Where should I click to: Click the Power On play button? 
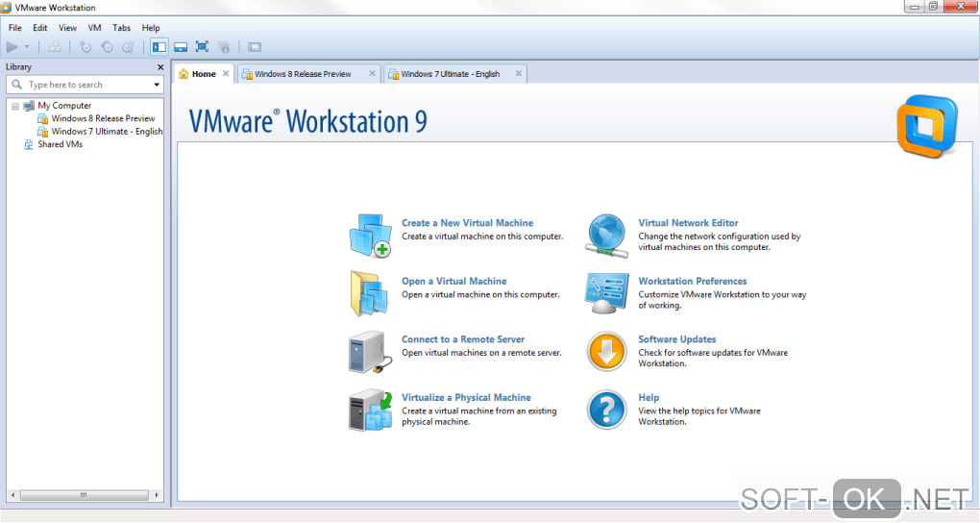click(12, 47)
